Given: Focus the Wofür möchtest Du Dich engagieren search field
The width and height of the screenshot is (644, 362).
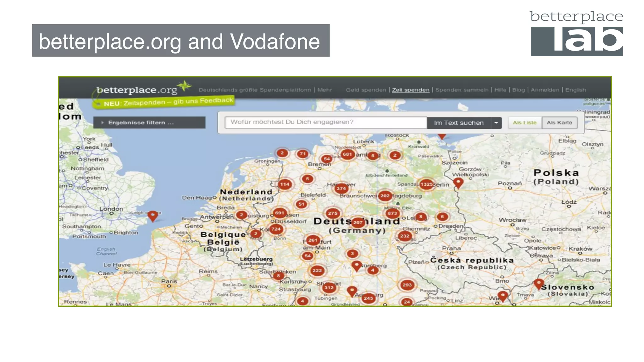Looking at the screenshot, I should click(x=326, y=122).
